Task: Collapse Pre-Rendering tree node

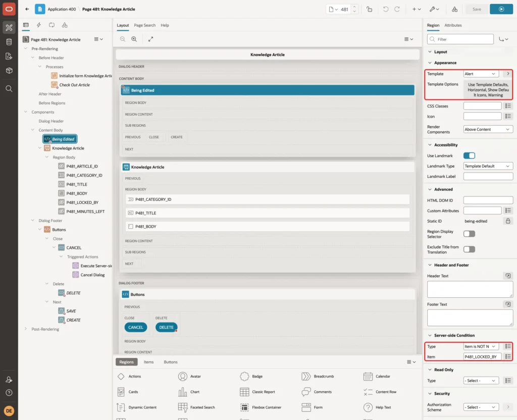Action: (26, 48)
